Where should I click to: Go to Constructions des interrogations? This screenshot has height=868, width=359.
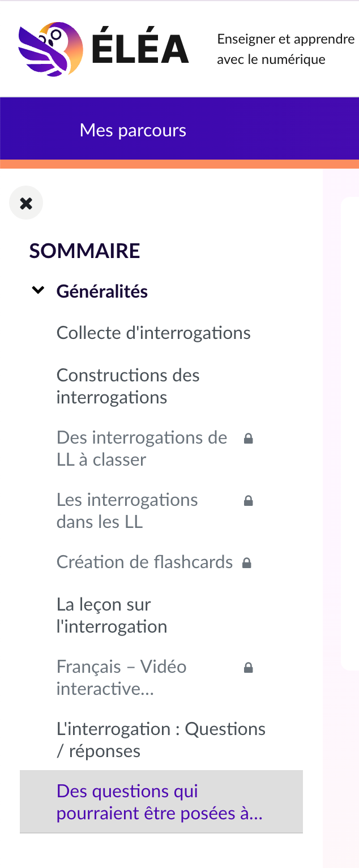(128, 386)
